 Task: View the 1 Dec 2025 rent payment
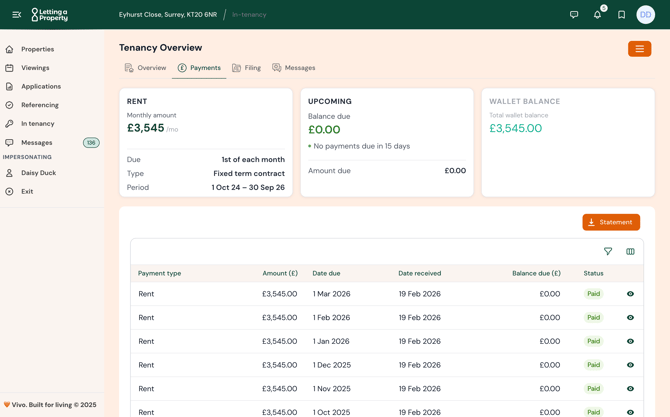630,365
